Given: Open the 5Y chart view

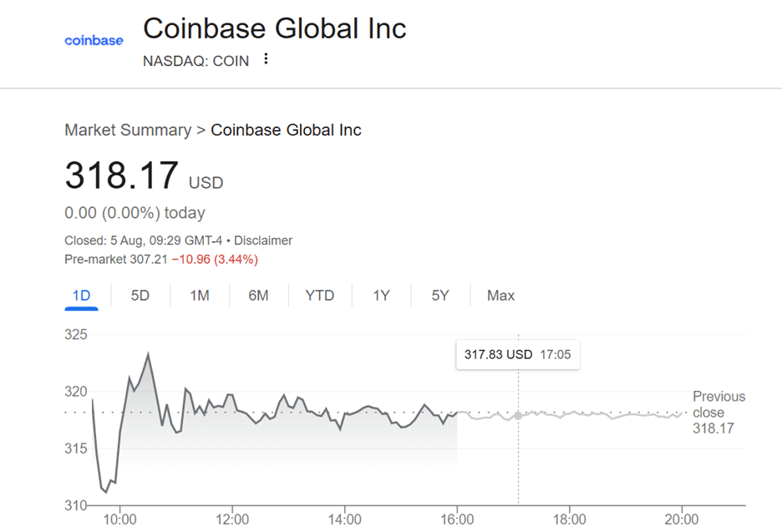Looking at the screenshot, I should pos(439,295).
